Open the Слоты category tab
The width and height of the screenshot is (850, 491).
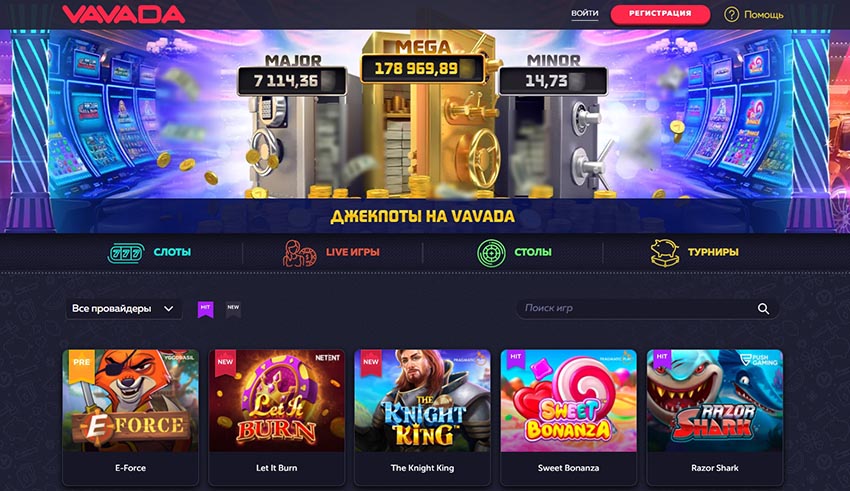click(x=172, y=252)
